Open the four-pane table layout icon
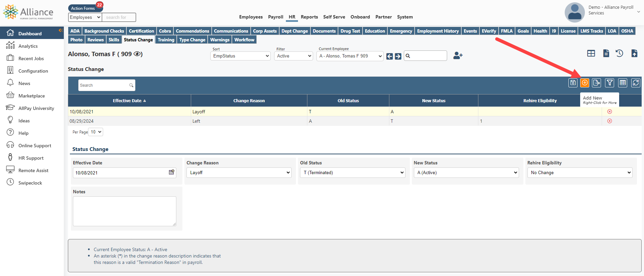The image size is (644, 276). [591, 53]
